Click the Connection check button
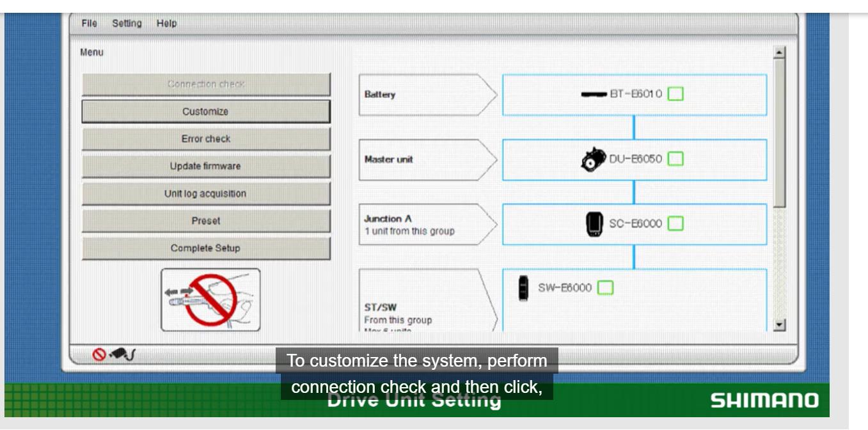The width and height of the screenshot is (868, 430). coord(206,84)
